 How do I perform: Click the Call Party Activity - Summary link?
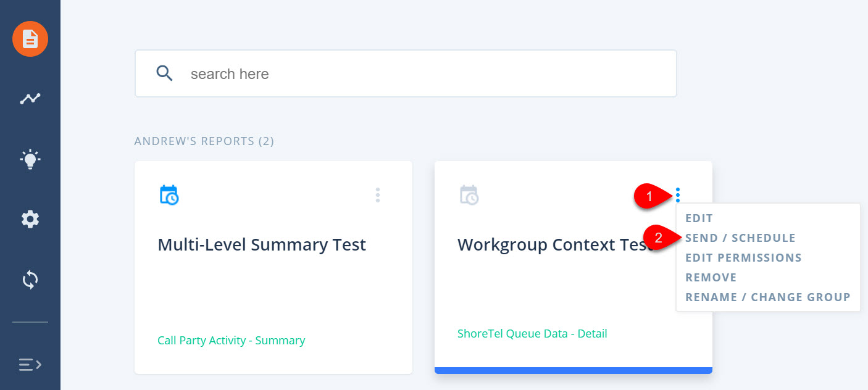(x=232, y=341)
